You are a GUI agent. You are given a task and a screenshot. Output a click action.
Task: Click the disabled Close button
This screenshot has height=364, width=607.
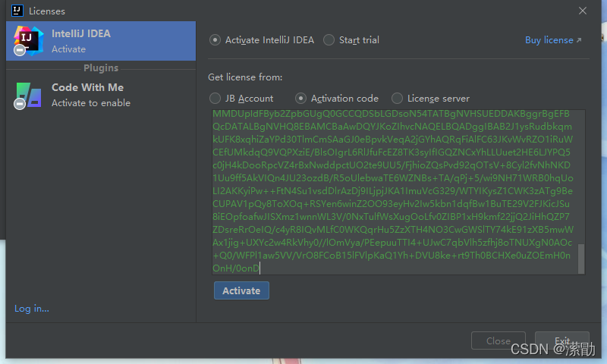498,340
